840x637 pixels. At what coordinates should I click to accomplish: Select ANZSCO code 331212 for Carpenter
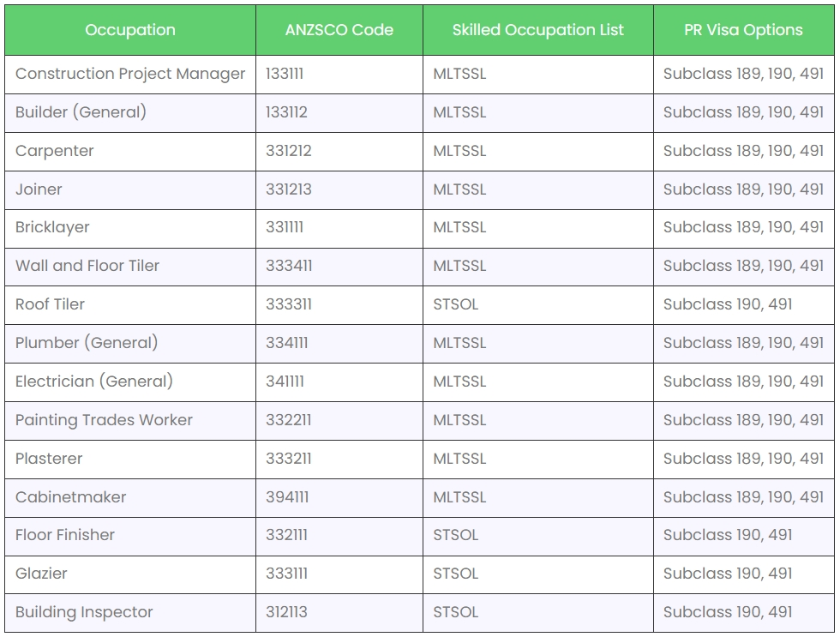289,151
